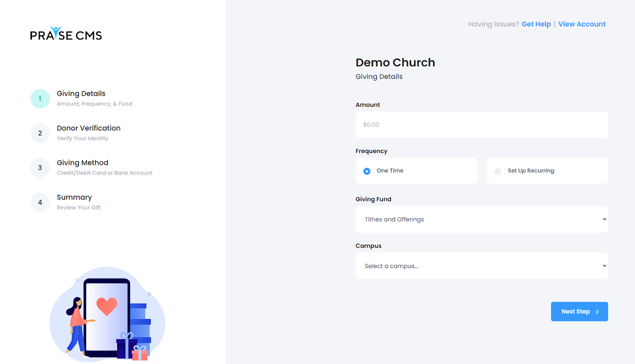
Task: Click the arrow icon in Next Step
Action: 597,312
